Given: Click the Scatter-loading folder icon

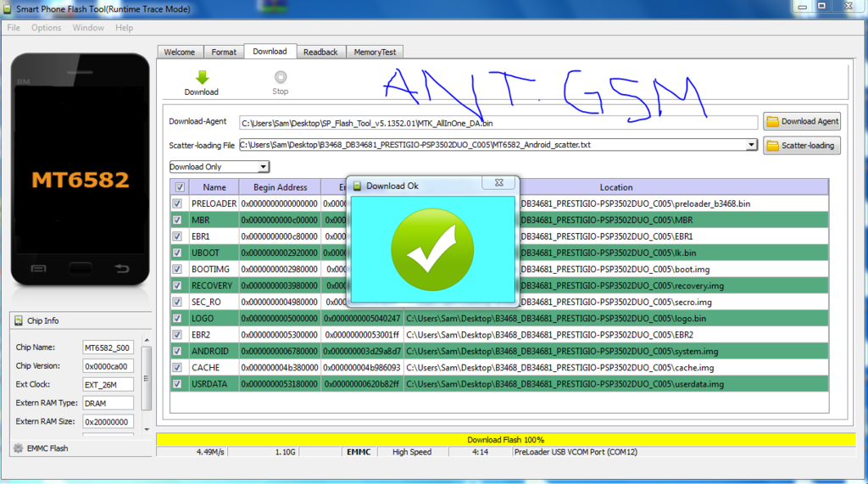Looking at the screenshot, I should (x=772, y=146).
